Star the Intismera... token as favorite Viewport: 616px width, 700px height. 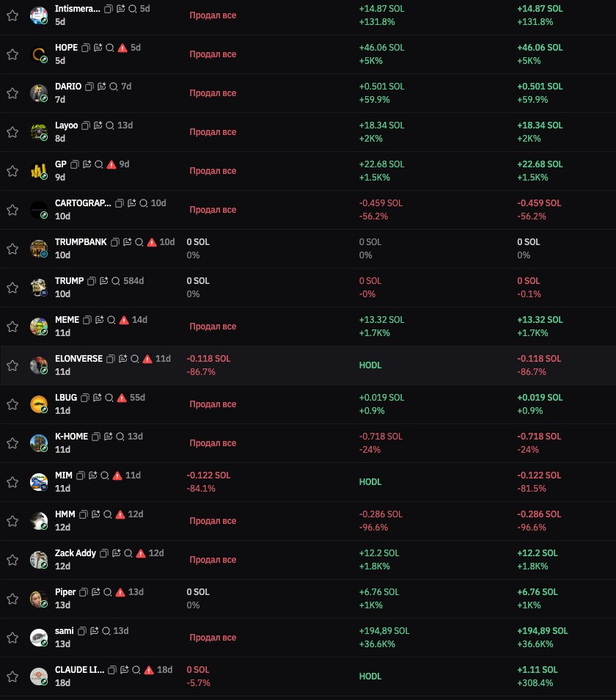[12, 15]
